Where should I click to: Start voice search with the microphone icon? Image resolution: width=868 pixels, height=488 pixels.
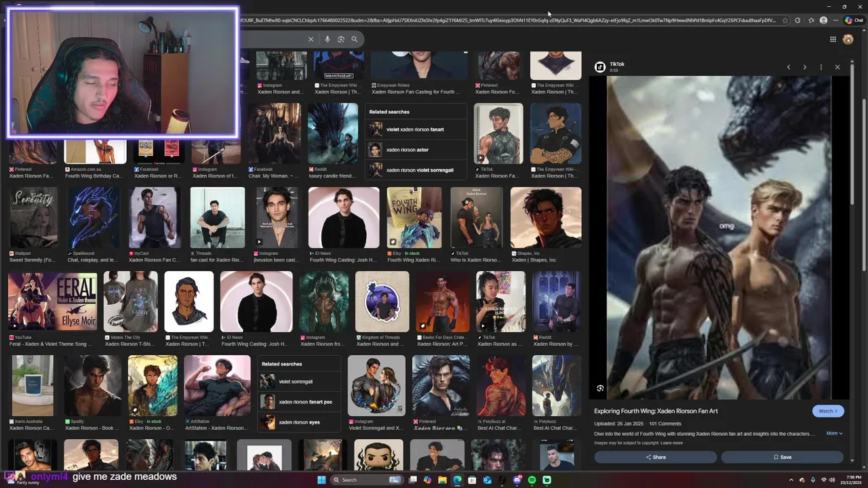click(x=328, y=39)
